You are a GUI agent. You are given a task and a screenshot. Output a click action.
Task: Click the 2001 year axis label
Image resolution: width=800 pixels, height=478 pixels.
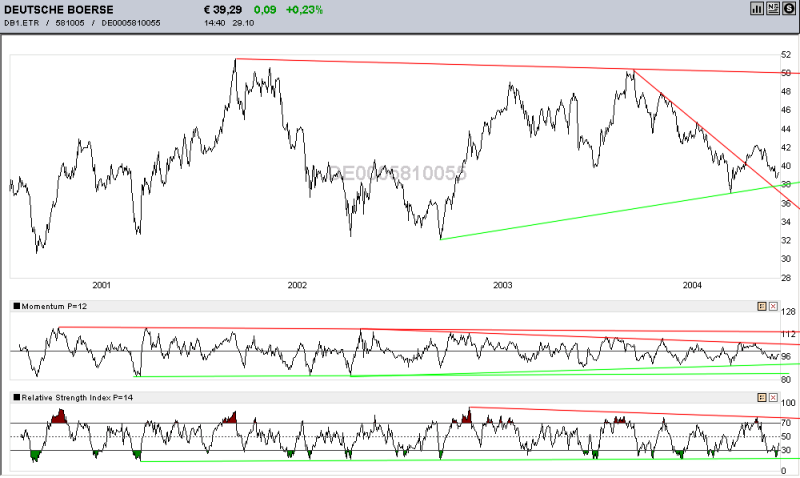[102, 285]
